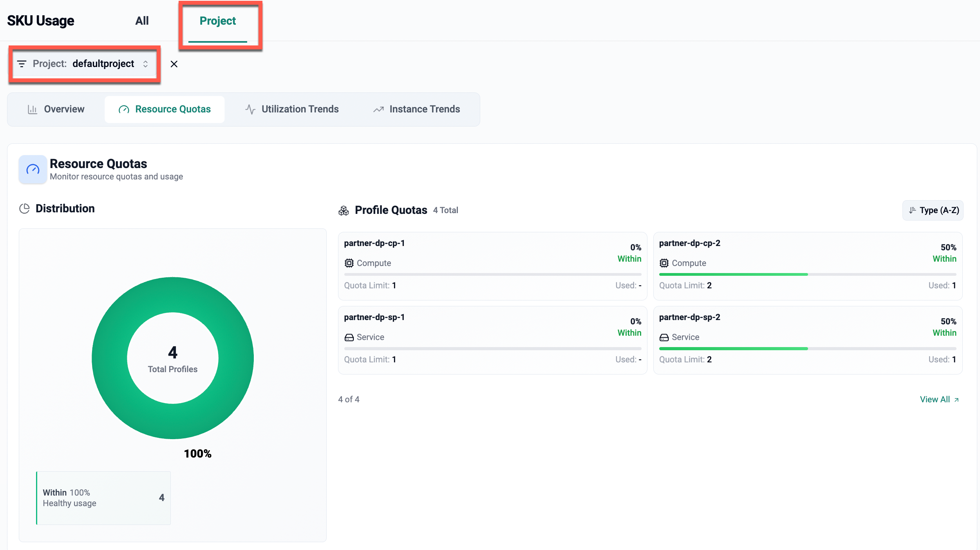Click the partner-dp-cp-2 usage progress bar
This screenshot has width=980, height=550.
807,275
